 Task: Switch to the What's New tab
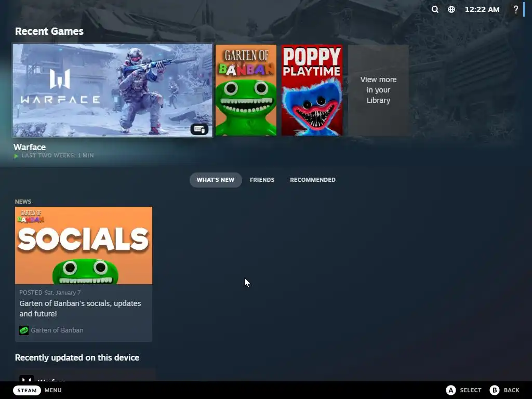[x=216, y=180]
